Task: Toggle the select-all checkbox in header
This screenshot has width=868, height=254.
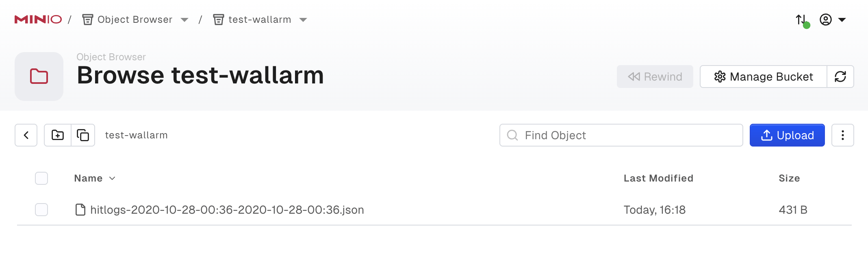Action: tap(41, 178)
